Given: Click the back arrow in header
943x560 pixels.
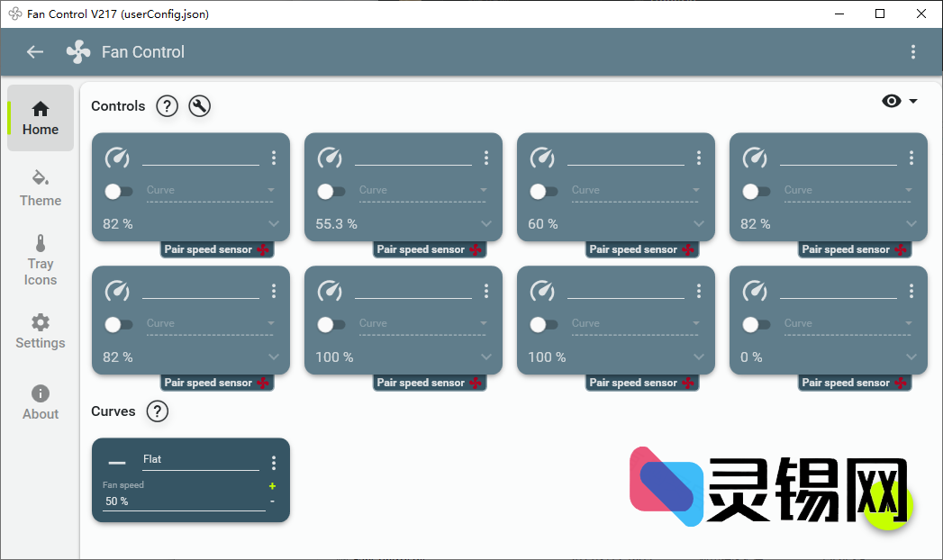Looking at the screenshot, I should pyautogui.click(x=35, y=52).
